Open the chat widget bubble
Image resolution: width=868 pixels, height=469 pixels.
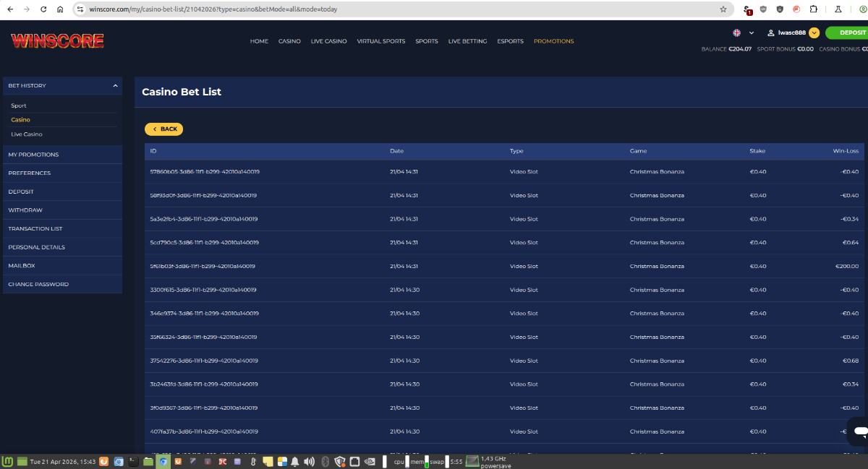tap(860, 431)
